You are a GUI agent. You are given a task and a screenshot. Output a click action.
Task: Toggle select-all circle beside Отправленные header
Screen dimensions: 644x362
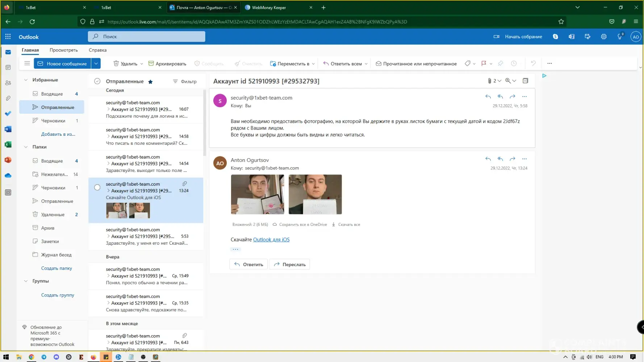click(x=97, y=81)
